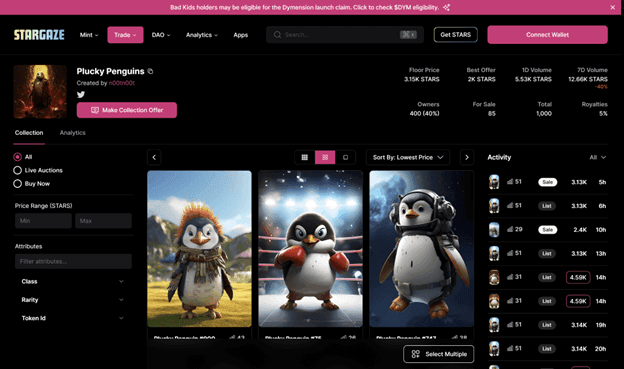Expand the Rarity attribute filter
The height and width of the screenshot is (369, 624).
[x=72, y=300]
